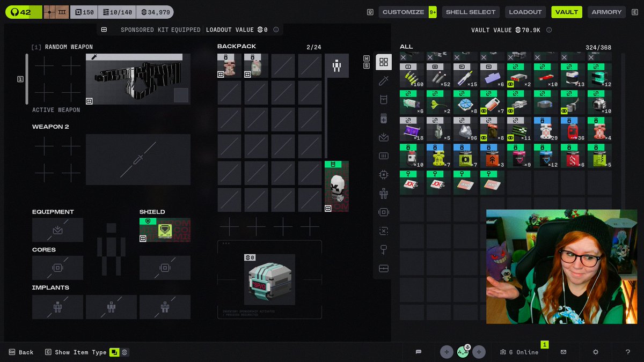Toggle the S button above backpack sidebar
The width and height of the screenshot is (644, 362).
[367, 66]
